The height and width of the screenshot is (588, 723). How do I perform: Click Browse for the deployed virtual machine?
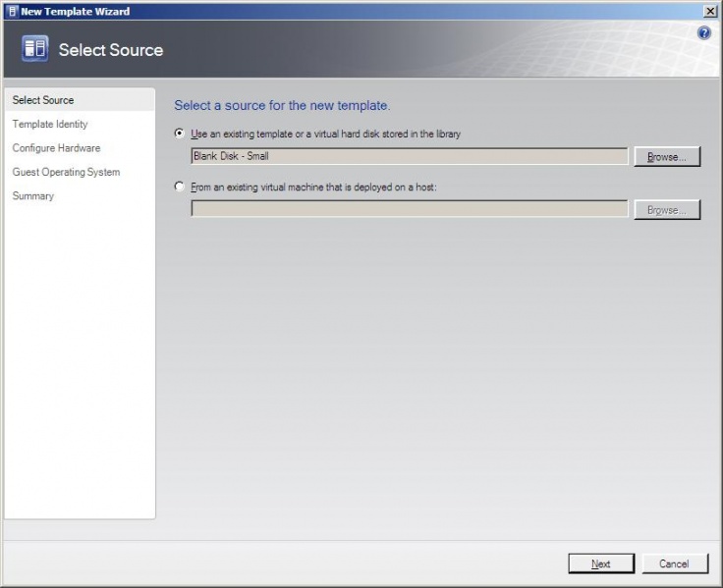point(667,210)
